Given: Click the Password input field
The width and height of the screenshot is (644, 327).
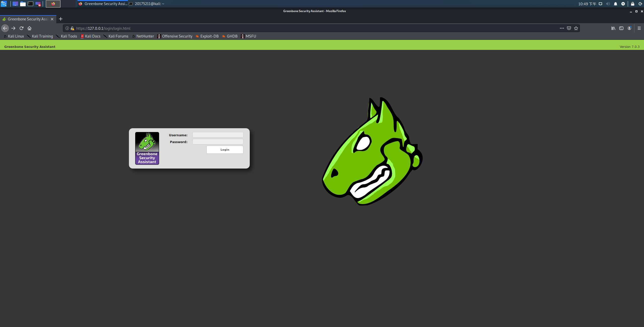Looking at the screenshot, I should tap(218, 142).
